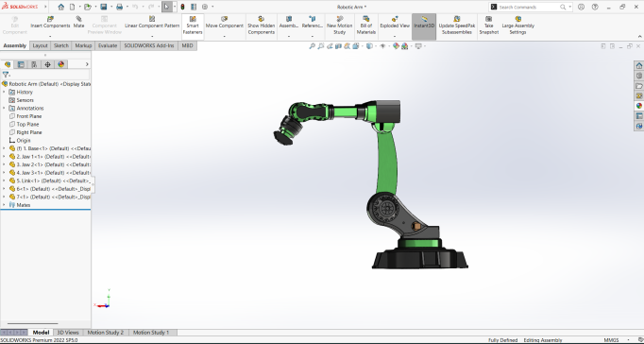
Task: Select the Mate tool
Action: pyautogui.click(x=78, y=22)
